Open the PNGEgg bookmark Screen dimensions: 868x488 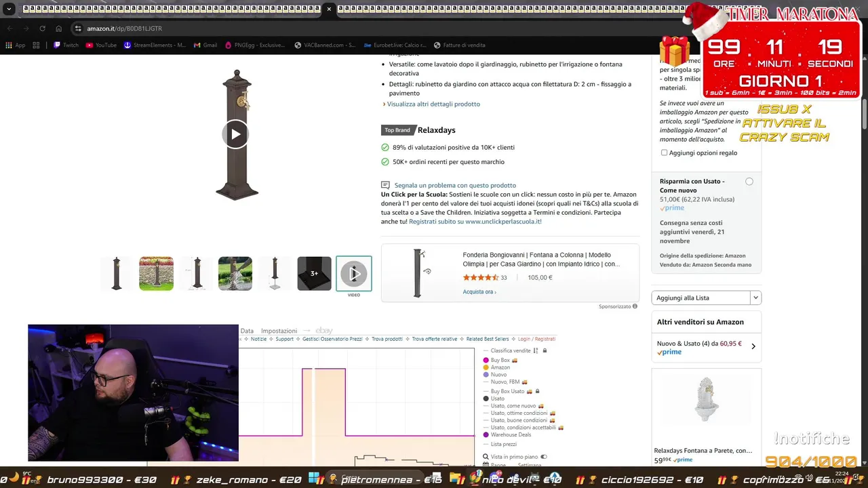pyautogui.click(x=255, y=45)
